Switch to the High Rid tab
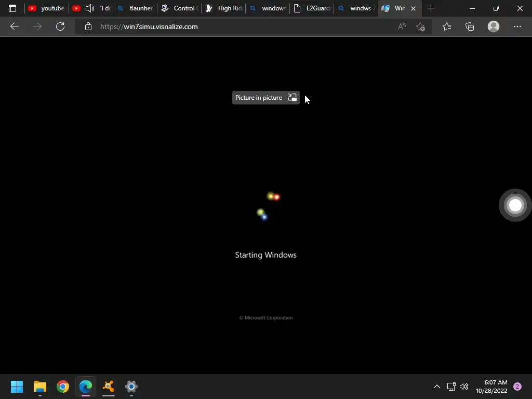Image resolution: width=532 pixels, height=399 pixels. pyautogui.click(x=223, y=8)
